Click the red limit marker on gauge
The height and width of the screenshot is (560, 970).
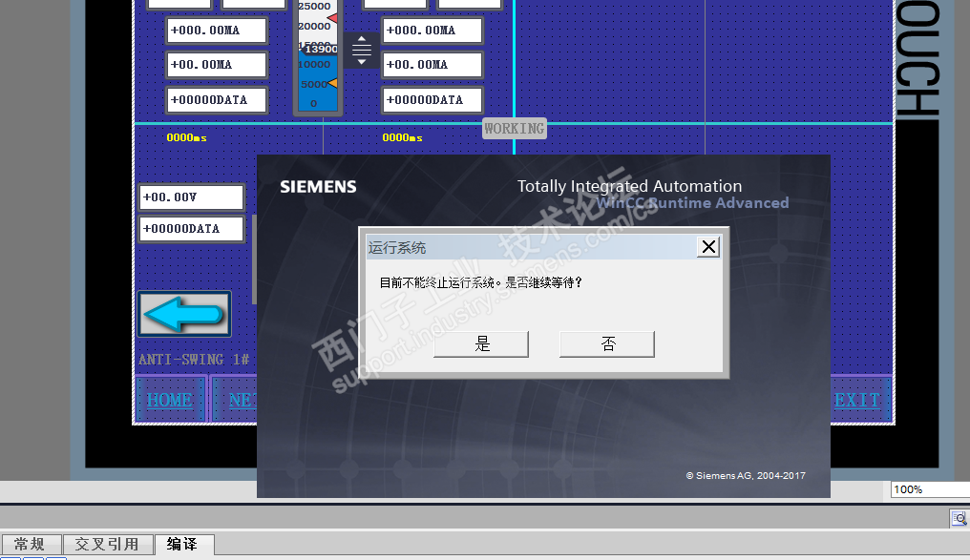pyautogui.click(x=332, y=18)
